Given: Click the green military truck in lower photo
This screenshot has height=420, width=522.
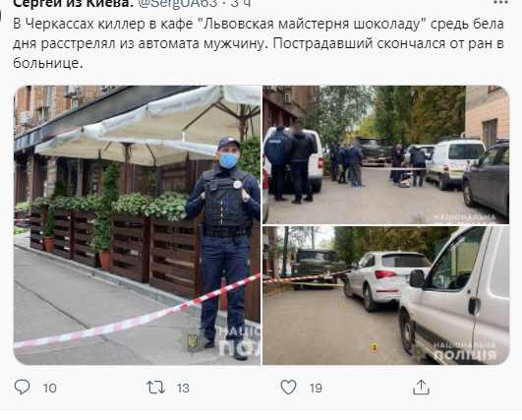Looking at the screenshot, I should click(x=318, y=266).
